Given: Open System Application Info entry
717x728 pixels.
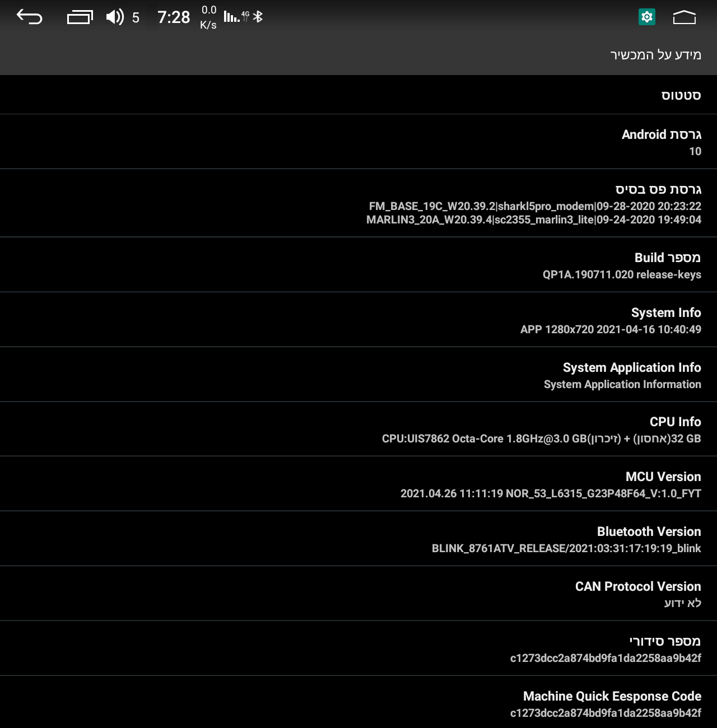Looking at the screenshot, I should point(358,375).
